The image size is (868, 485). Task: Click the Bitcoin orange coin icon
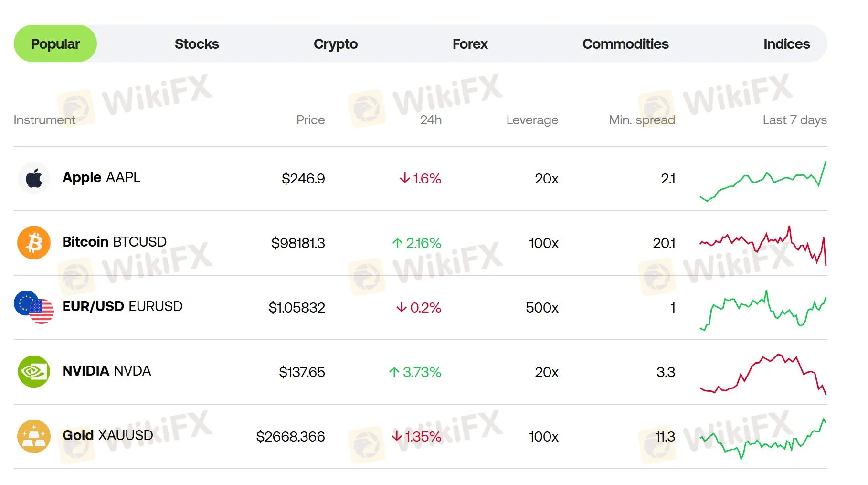[x=34, y=243]
